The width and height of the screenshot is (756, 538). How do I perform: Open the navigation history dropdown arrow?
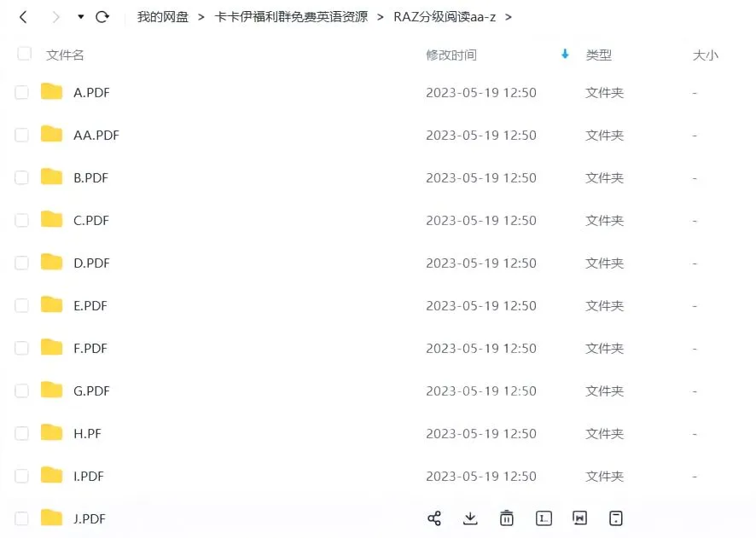point(80,17)
